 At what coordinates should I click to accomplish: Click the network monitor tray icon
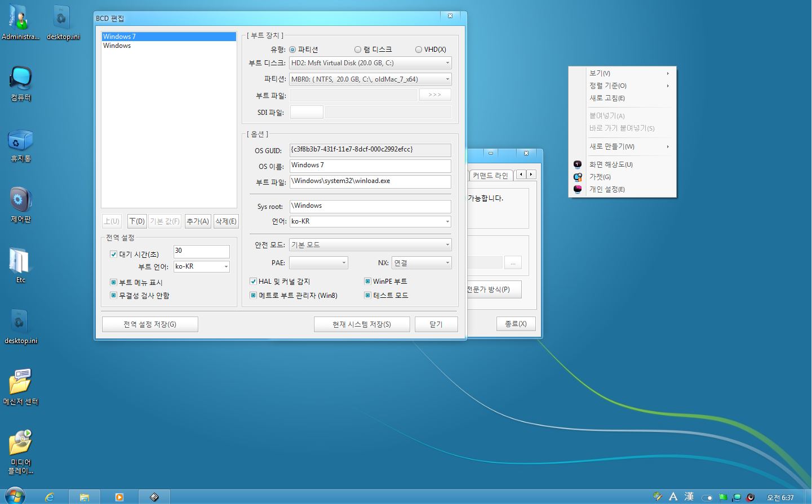coord(736,497)
